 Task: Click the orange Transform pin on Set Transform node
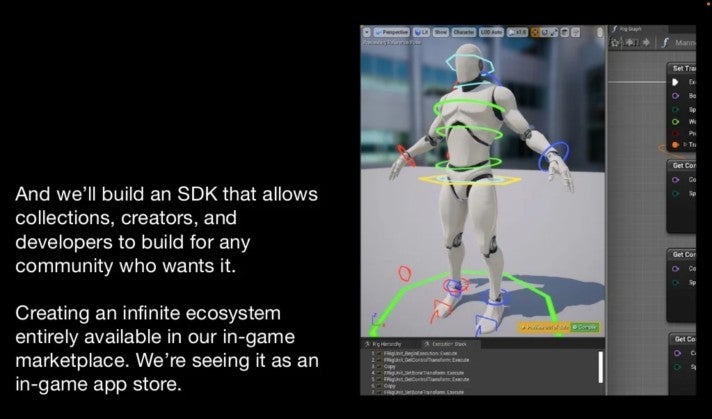(677, 145)
